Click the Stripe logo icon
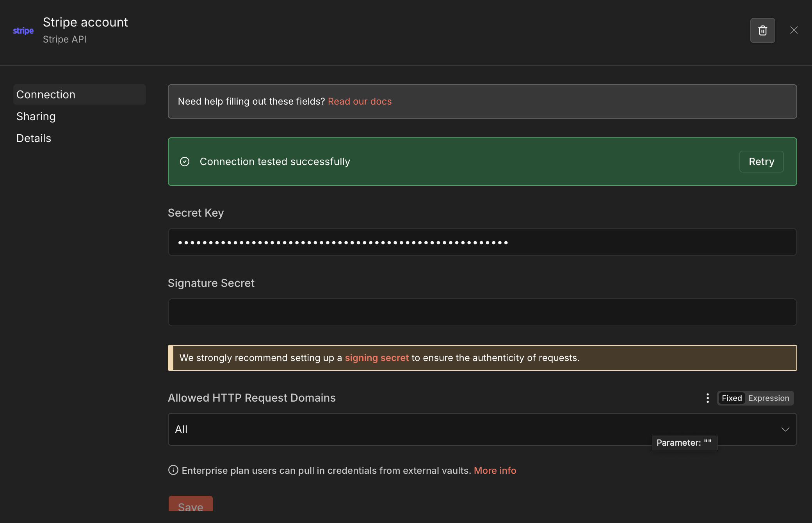The width and height of the screenshot is (812, 523). point(23,30)
